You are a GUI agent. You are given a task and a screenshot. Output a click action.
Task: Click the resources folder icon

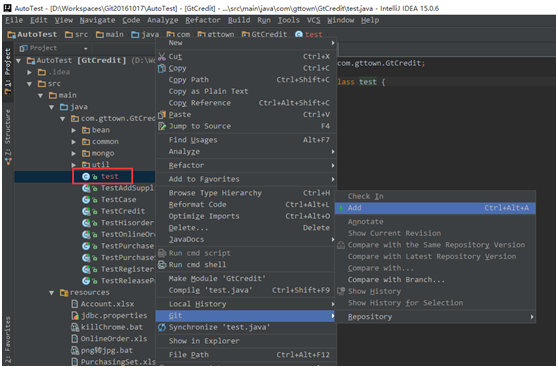click(x=64, y=293)
